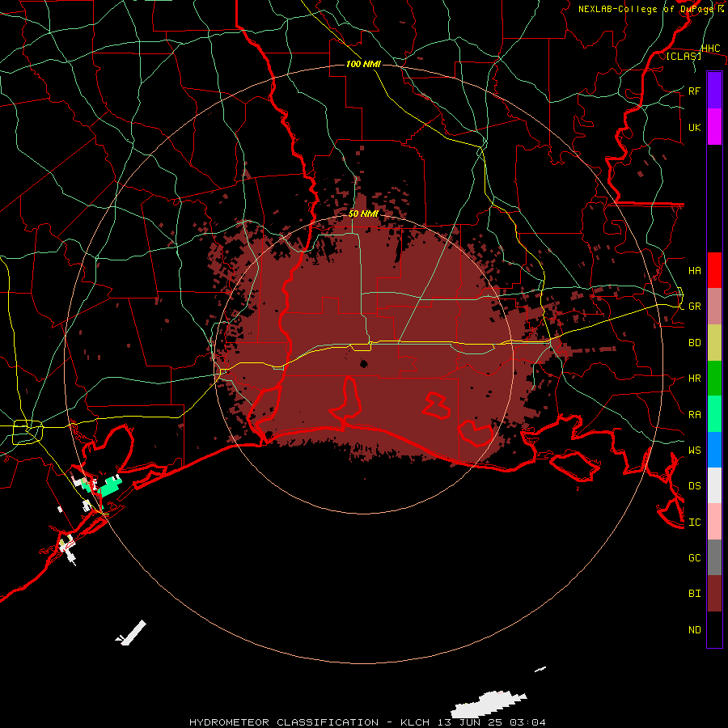Click the '100 NMI' range ring label

click(363, 64)
